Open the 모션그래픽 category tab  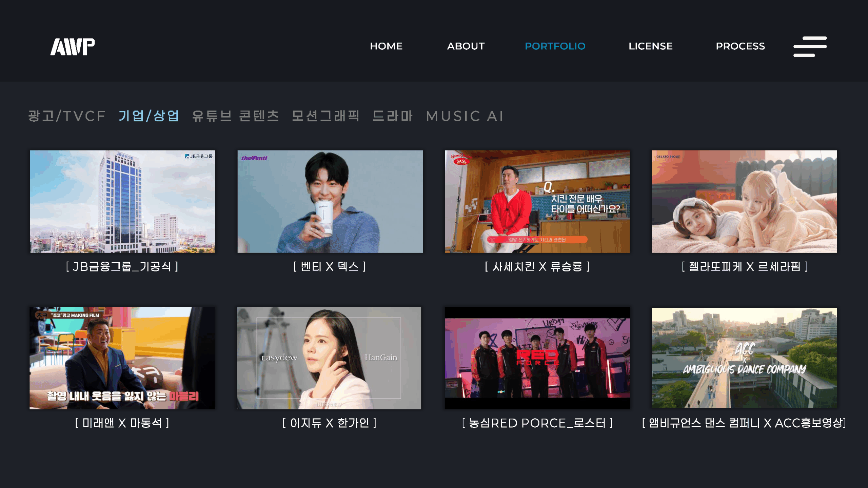325,116
